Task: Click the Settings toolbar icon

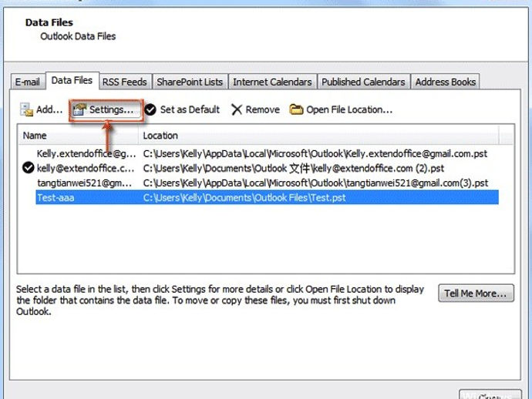Action: pos(80,109)
